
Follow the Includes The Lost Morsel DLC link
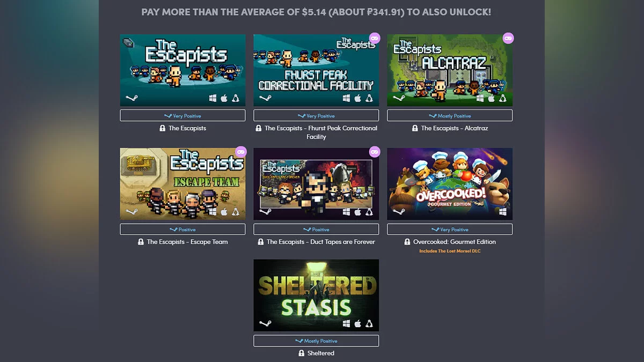pyautogui.click(x=450, y=251)
